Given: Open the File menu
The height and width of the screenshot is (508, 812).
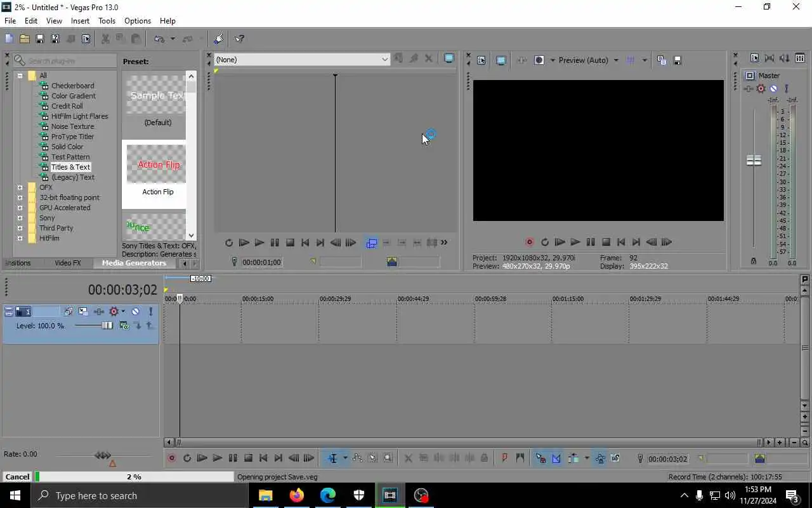Looking at the screenshot, I should coord(10,21).
